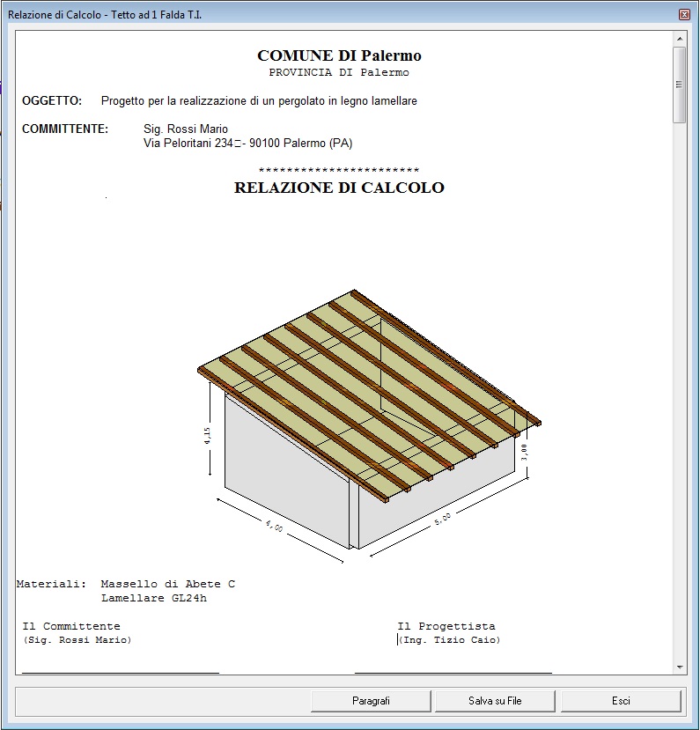
Task: Open the Paragrafi button
Action: [371, 701]
